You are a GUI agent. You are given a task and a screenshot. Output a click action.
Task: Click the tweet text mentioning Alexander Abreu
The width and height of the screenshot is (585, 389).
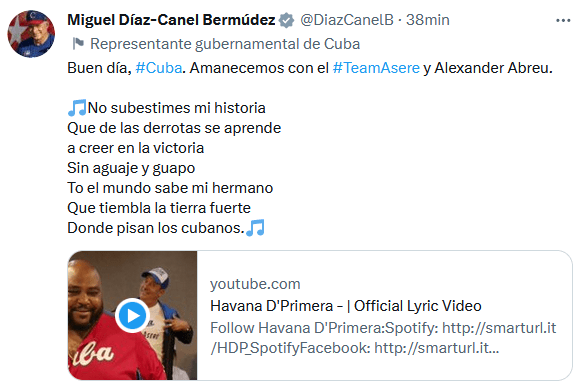(310, 68)
